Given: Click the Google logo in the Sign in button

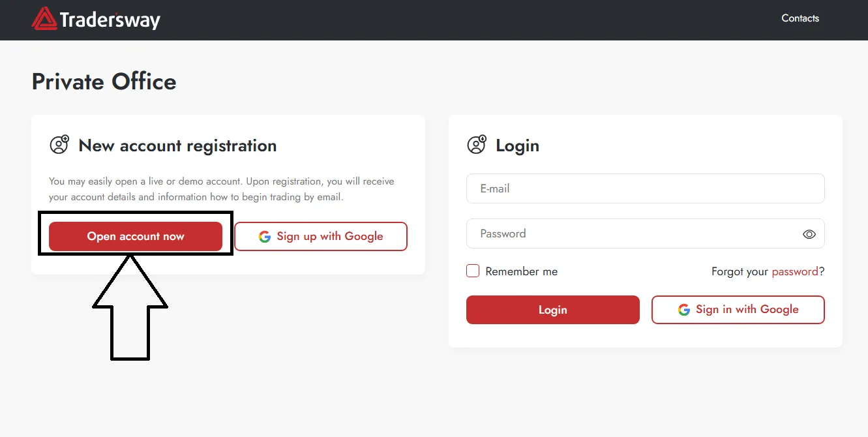Looking at the screenshot, I should [684, 310].
